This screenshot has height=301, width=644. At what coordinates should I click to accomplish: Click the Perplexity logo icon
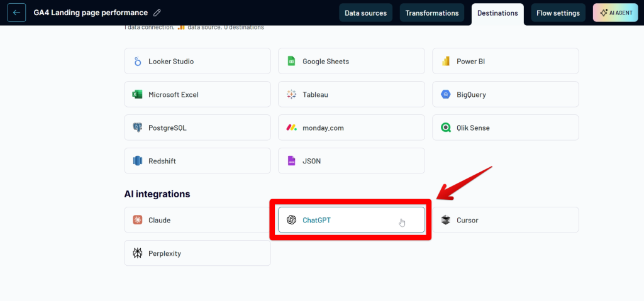(x=137, y=253)
